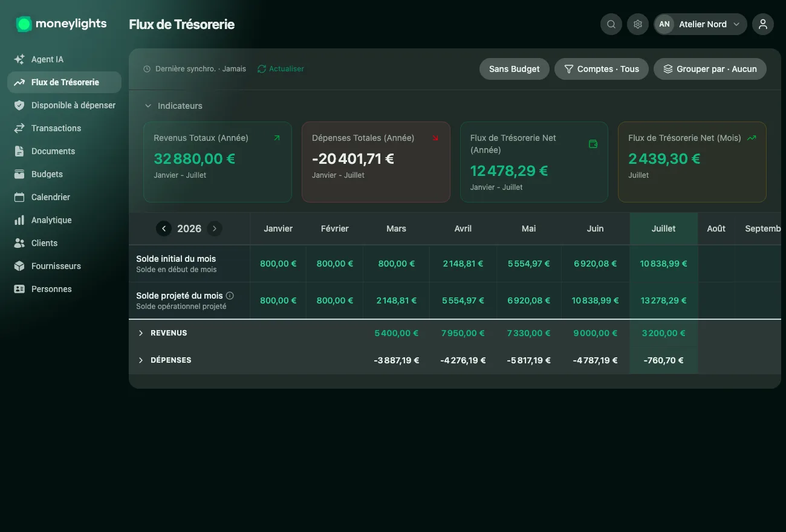The height and width of the screenshot is (532, 786).
Task: Open Calendrier in the sidebar
Action: click(x=64, y=197)
